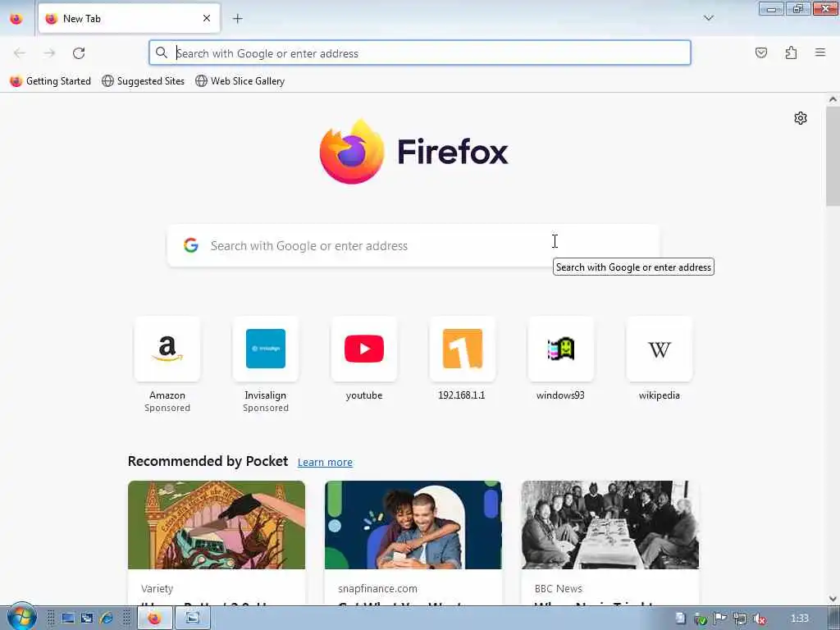Reload the current page
The image size is (840, 630).
click(79, 53)
